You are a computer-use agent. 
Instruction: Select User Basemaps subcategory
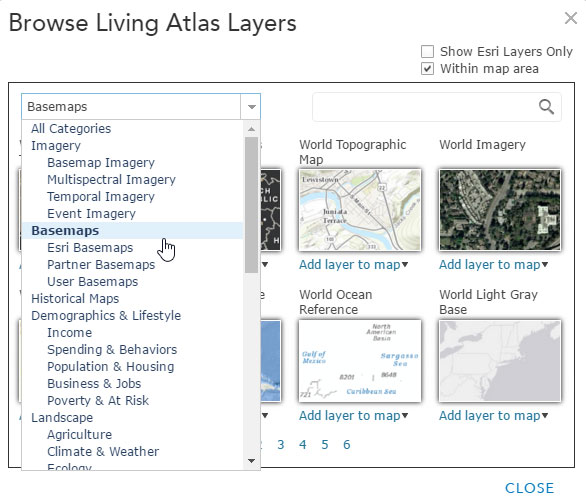tap(93, 282)
